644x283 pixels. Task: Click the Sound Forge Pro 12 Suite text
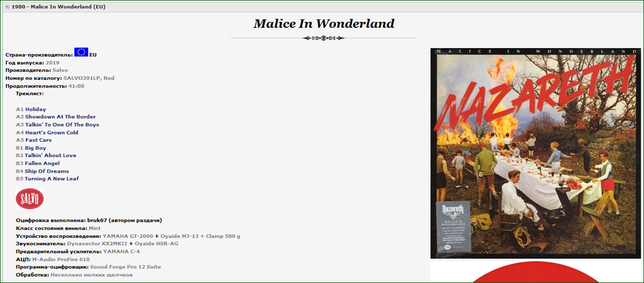pos(126,267)
